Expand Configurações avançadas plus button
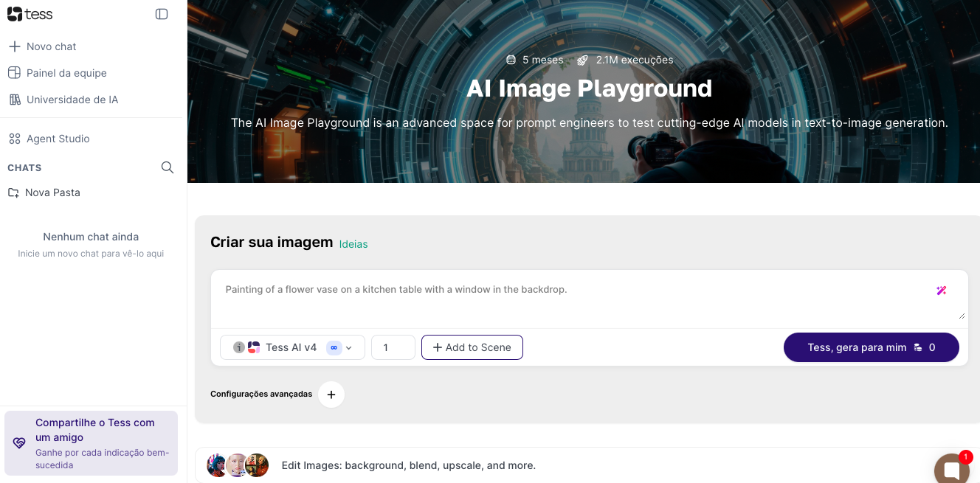Image resolution: width=980 pixels, height=483 pixels. pyautogui.click(x=331, y=395)
